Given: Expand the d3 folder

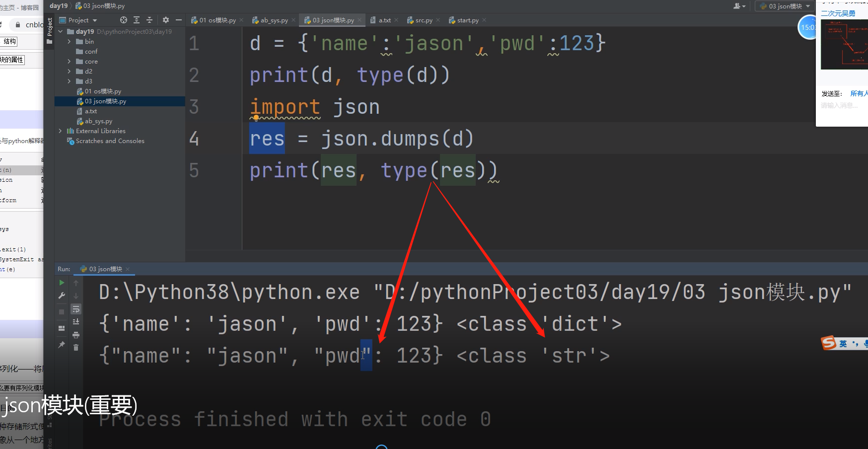Looking at the screenshot, I should [70, 81].
